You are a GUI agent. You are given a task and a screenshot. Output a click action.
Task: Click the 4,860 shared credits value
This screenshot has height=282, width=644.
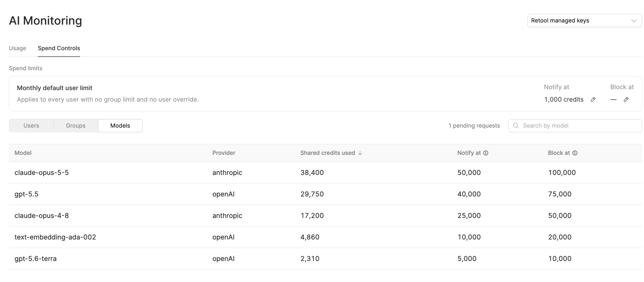(310, 237)
